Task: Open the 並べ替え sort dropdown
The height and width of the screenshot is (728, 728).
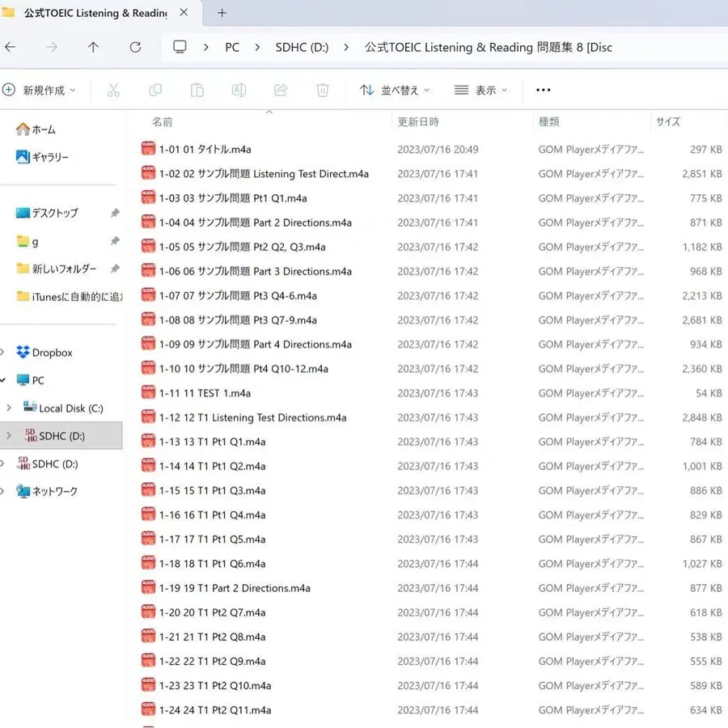Action: [x=395, y=91]
